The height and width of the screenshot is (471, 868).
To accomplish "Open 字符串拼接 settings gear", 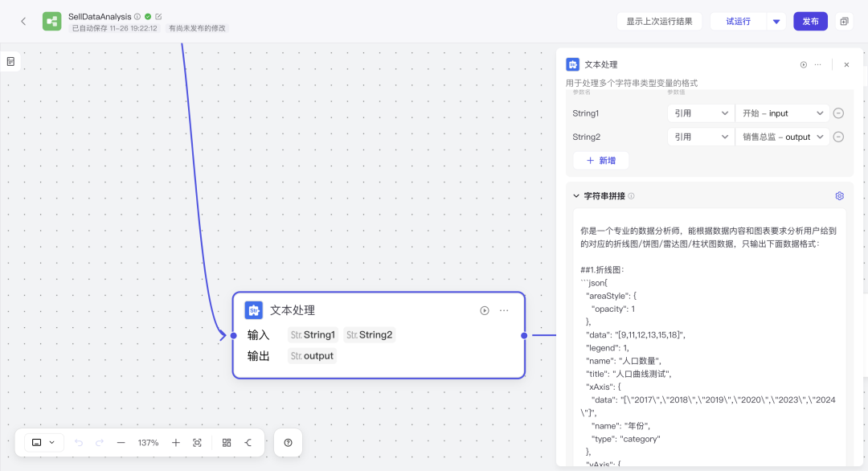I will (x=839, y=196).
